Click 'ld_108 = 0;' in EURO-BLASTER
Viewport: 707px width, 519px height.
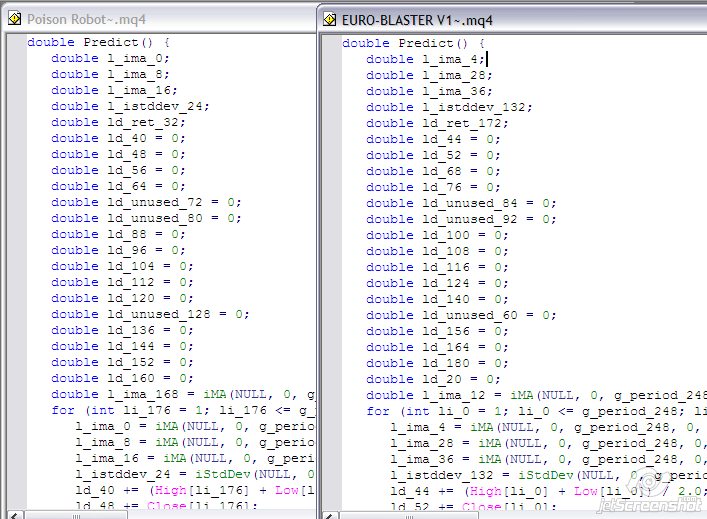pyautogui.click(x=465, y=252)
